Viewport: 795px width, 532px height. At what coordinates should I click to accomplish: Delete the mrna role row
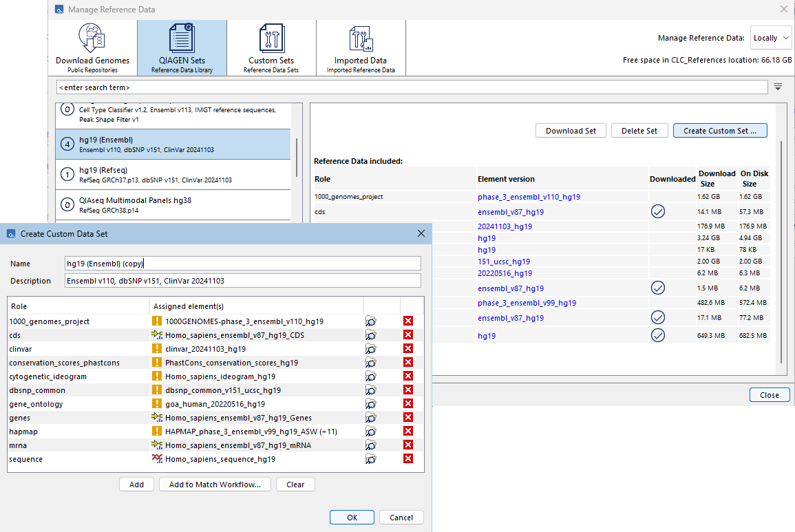(407, 445)
